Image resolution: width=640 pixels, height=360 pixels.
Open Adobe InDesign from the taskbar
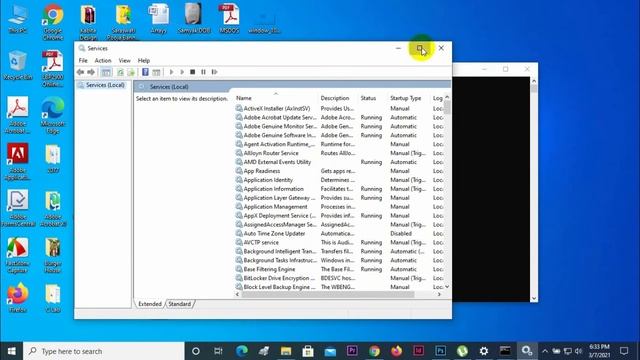pyautogui.click(x=418, y=351)
